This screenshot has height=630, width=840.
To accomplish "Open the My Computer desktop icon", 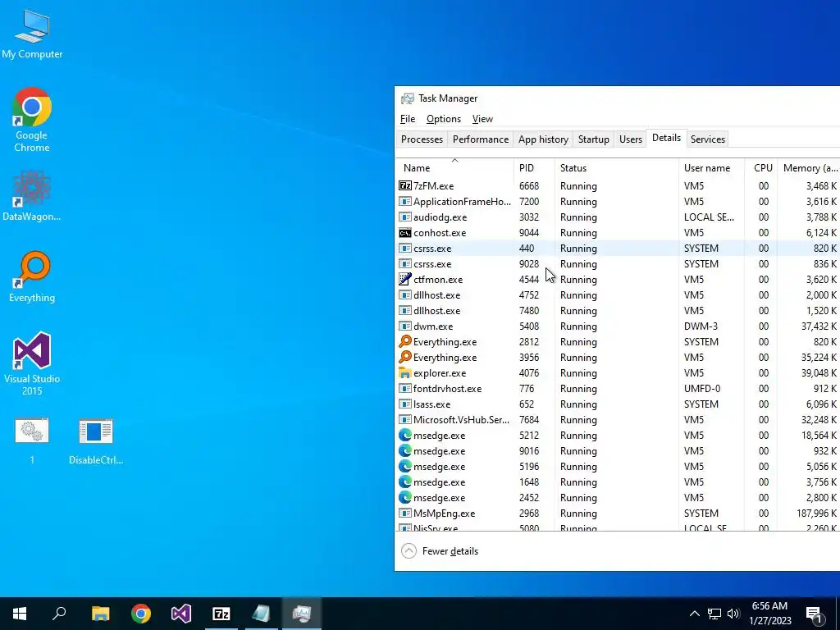I will tap(32, 34).
